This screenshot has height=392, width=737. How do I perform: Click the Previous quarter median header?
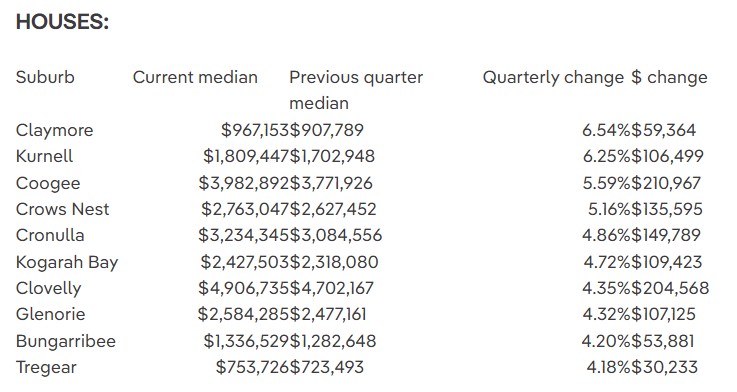[356, 90]
